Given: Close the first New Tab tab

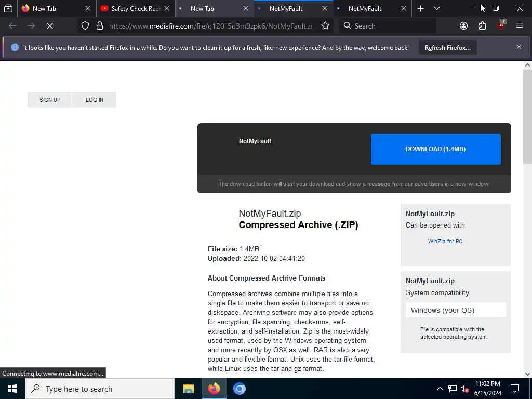Looking at the screenshot, I should 87,8.
